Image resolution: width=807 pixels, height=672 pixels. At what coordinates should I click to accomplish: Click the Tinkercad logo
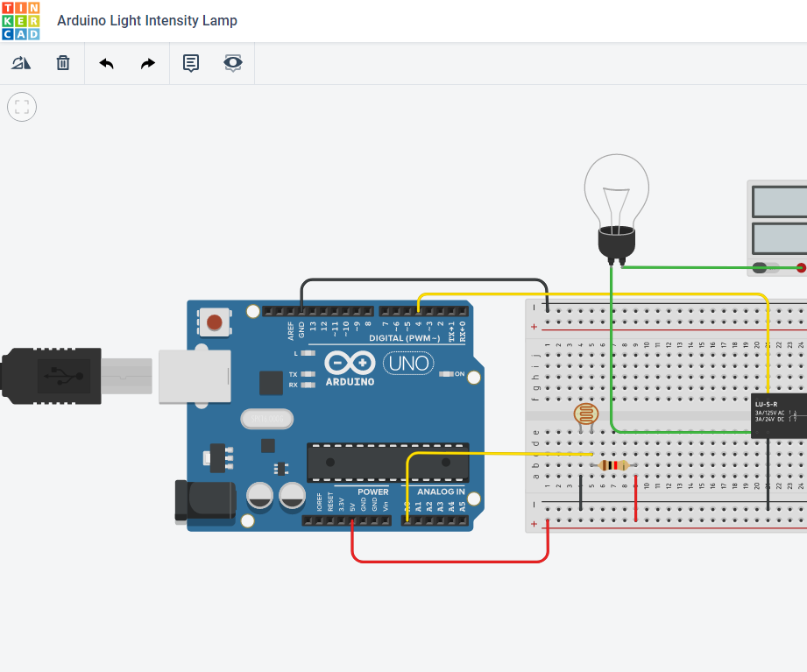point(21,21)
